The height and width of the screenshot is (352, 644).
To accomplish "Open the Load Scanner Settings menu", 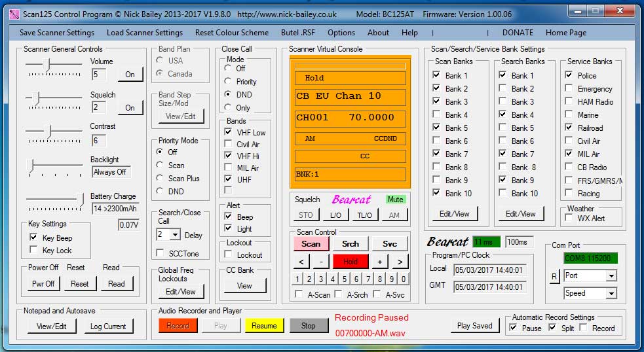I will 145,33.
